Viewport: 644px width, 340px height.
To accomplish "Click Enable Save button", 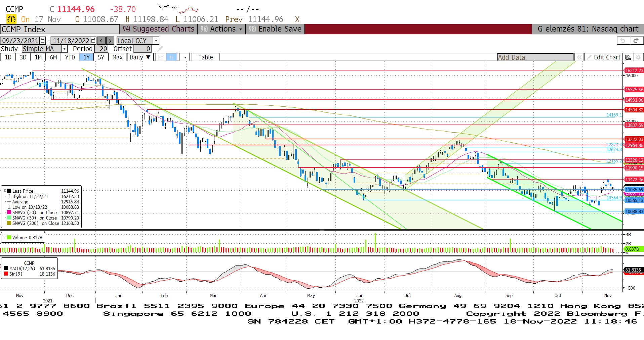I will [275, 29].
